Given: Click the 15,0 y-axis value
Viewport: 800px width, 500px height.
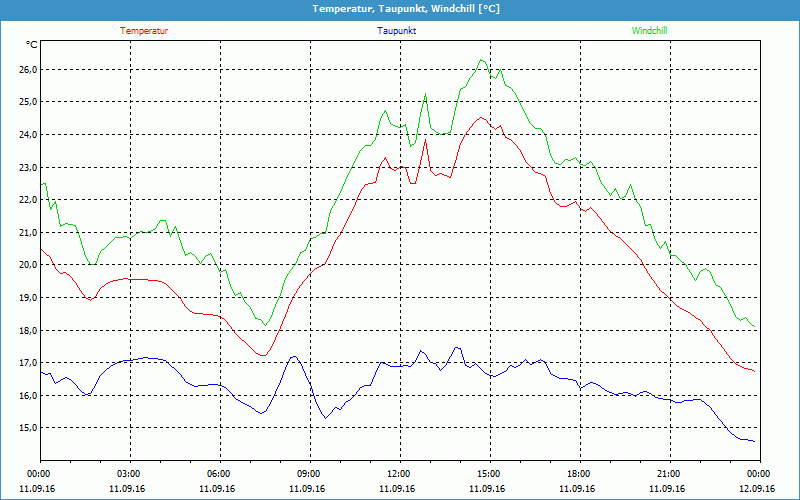Looking at the screenshot, I should tap(26, 428).
